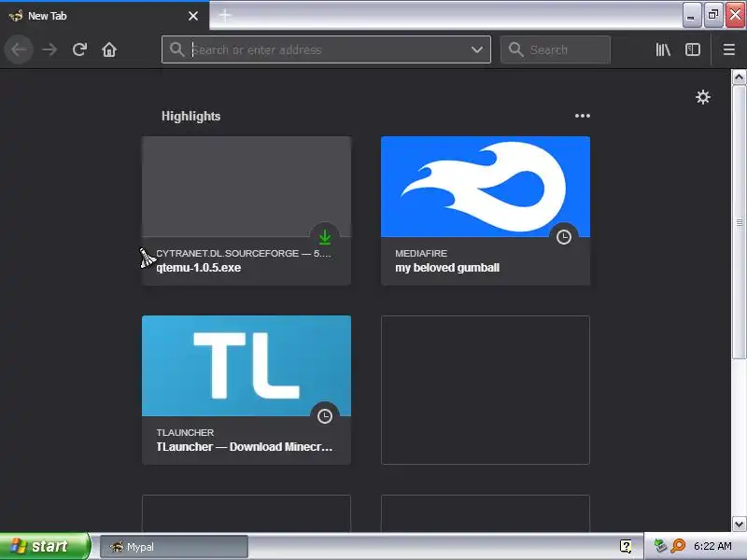The width and height of the screenshot is (747, 560).
Task: Click the help question mark tray icon
Action: (626, 546)
